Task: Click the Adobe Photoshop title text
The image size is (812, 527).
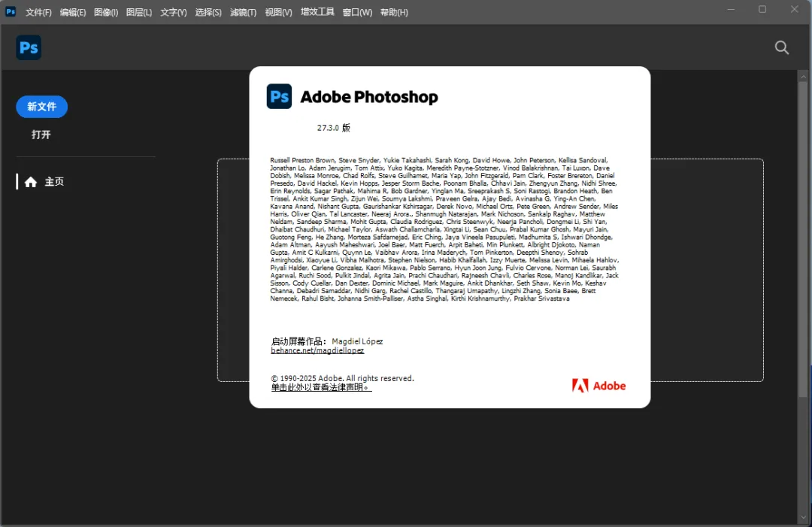Action: point(368,97)
